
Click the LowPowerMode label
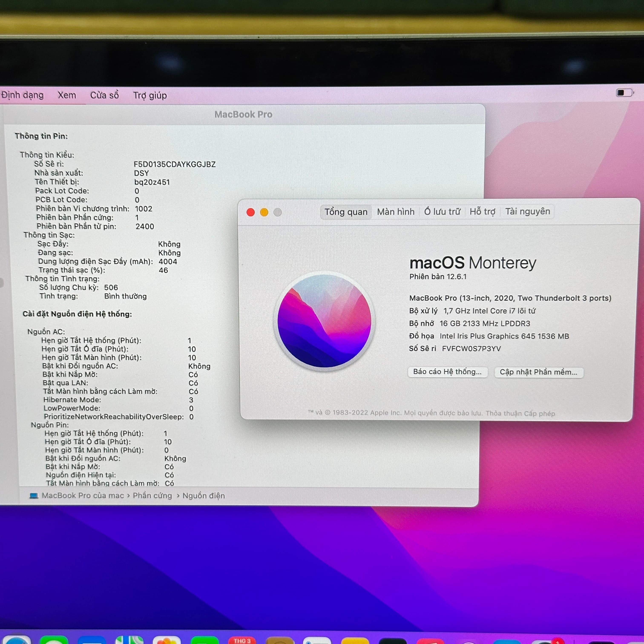point(72,408)
